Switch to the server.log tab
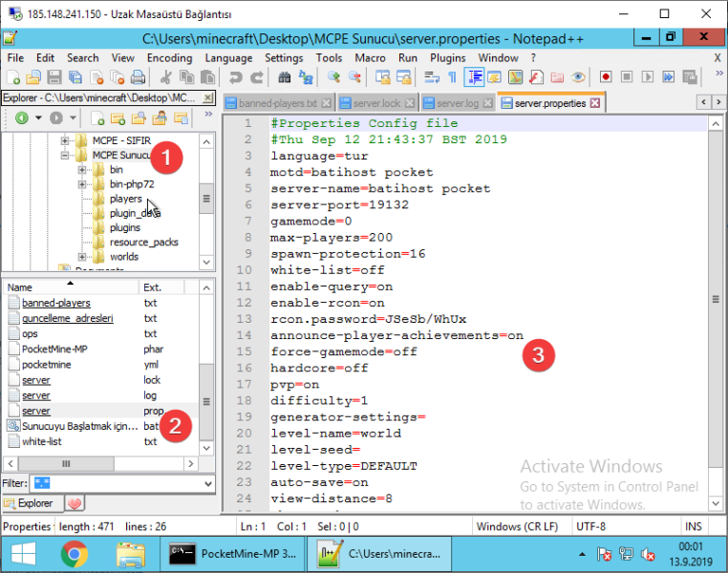The height and width of the screenshot is (573, 728). pyautogui.click(x=457, y=103)
